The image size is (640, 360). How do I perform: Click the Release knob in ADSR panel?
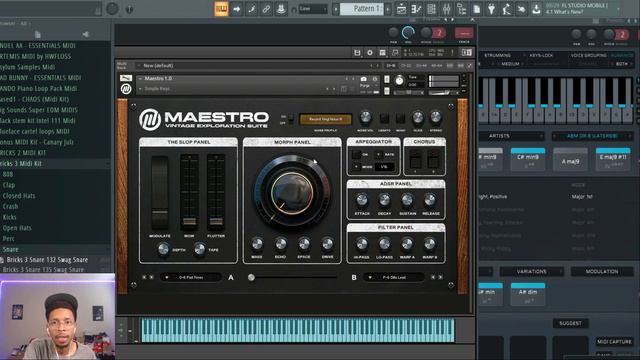click(430, 200)
